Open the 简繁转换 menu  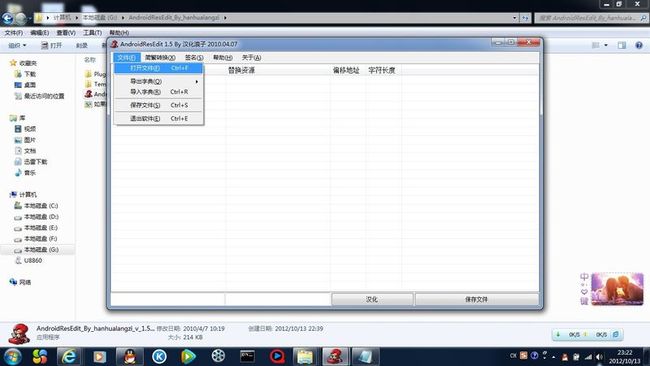(x=160, y=58)
